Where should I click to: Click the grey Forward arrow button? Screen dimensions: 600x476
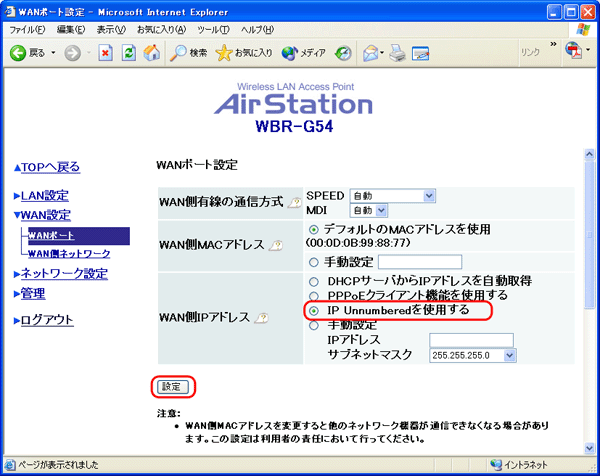pos(72,53)
